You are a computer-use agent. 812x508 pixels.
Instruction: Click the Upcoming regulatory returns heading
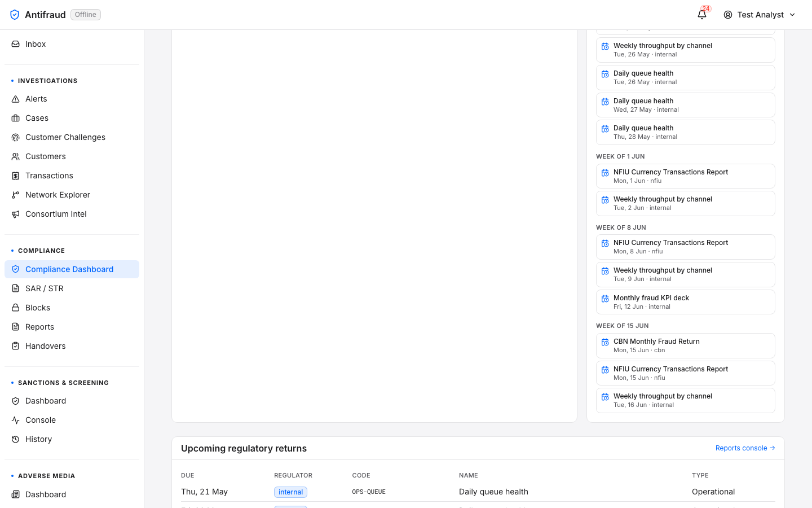[x=244, y=448]
